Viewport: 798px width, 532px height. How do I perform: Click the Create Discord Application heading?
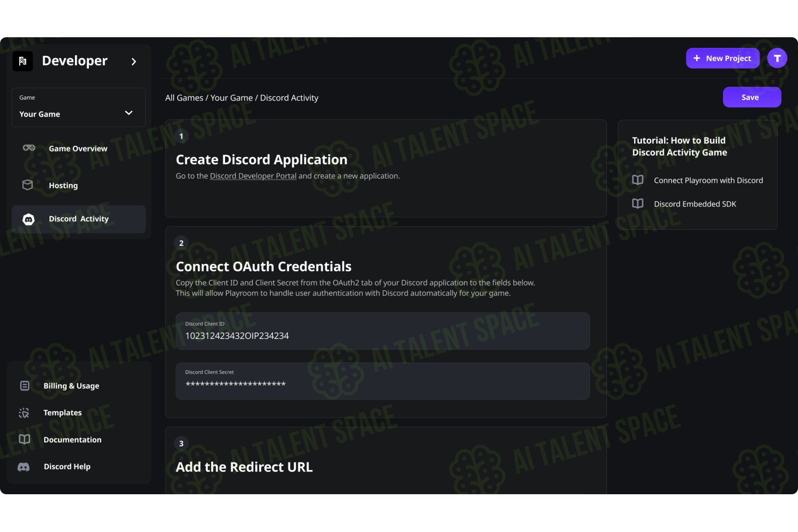point(262,160)
